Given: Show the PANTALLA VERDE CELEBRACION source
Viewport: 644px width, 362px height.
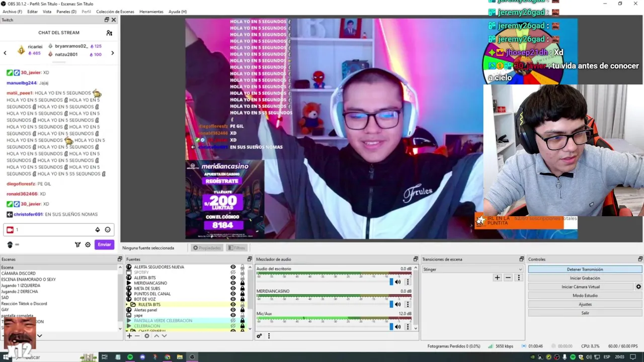Looking at the screenshot, I should click(233, 321).
